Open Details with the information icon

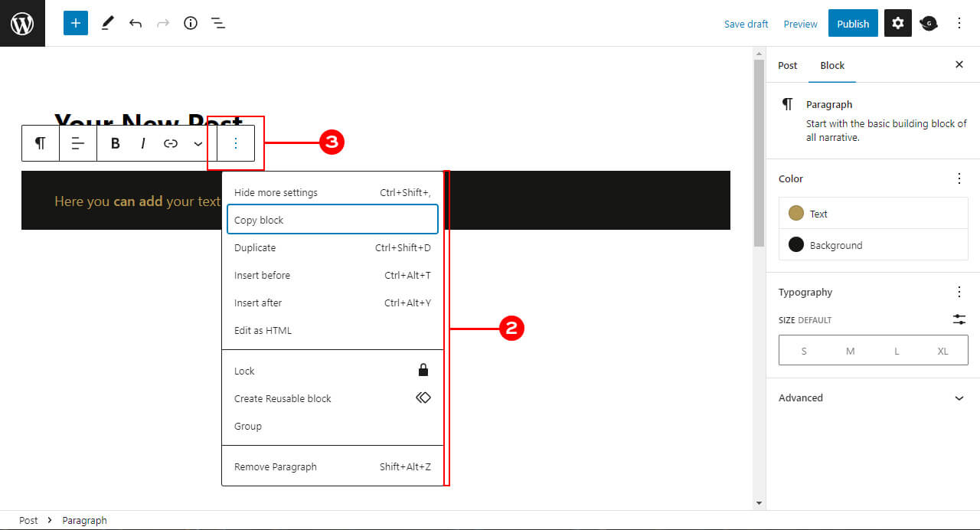pos(191,23)
